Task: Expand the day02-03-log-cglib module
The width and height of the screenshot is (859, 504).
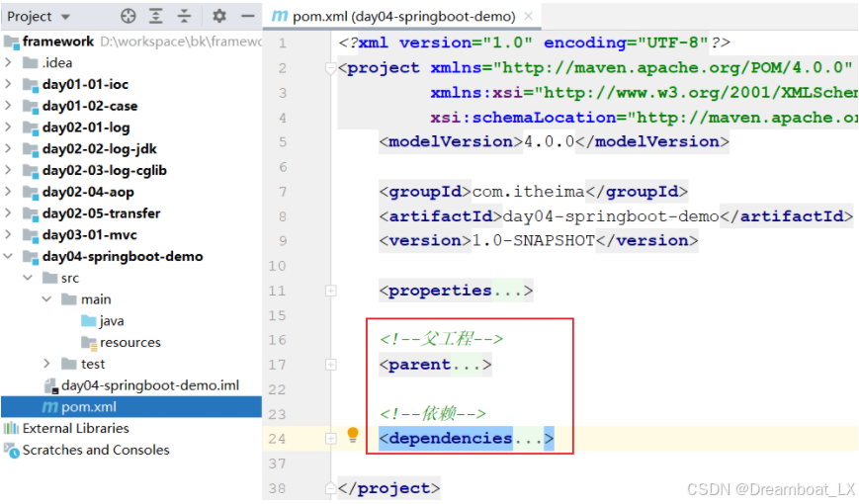Action: [8, 170]
